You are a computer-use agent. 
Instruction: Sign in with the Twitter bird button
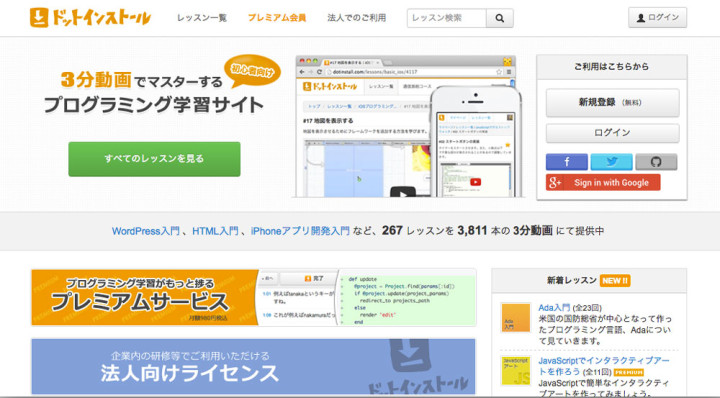(611, 162)
